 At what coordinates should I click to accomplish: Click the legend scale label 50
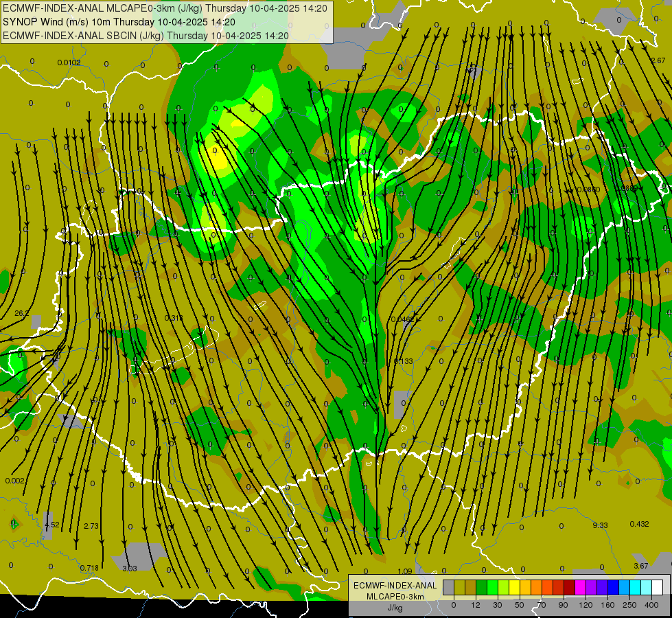pos(520,605)
